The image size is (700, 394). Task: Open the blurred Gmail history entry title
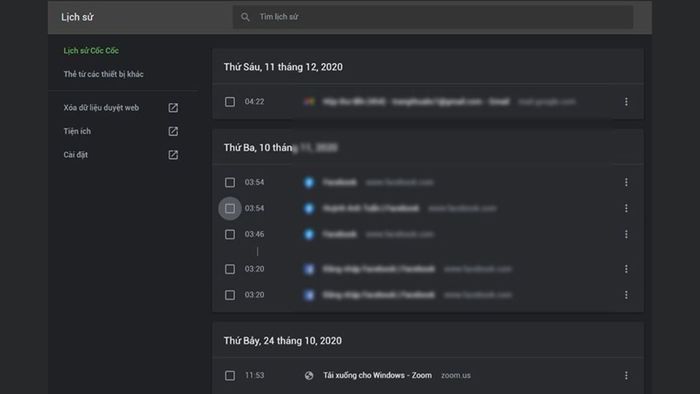pos(416,102)
